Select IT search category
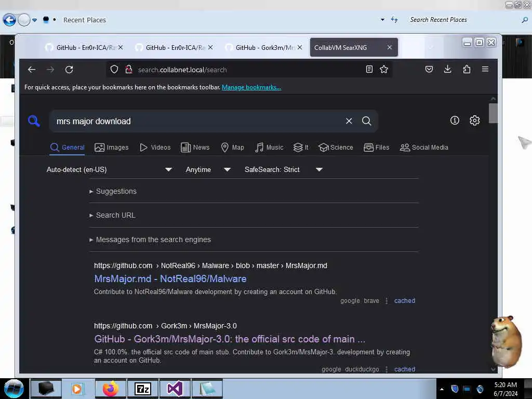Viewport: 532px width, 399px height. click(x=301, y=147)
